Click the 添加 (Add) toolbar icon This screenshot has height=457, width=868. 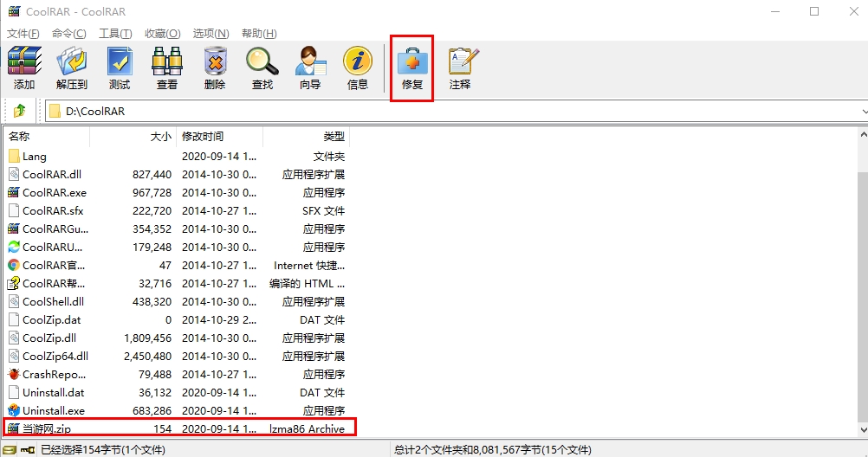pos(24,61)
